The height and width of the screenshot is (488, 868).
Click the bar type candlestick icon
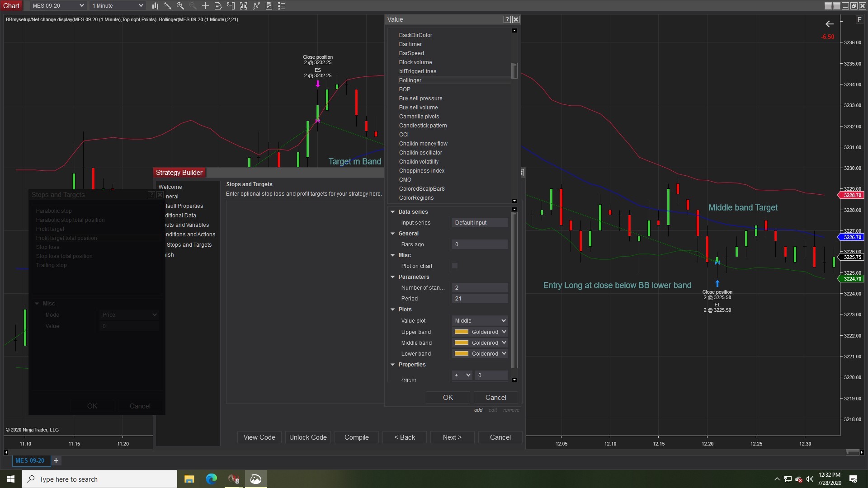155,6
